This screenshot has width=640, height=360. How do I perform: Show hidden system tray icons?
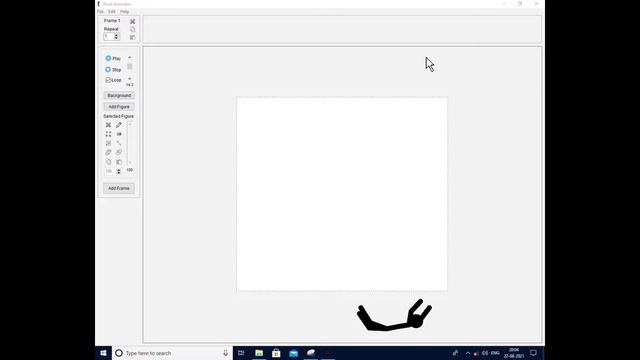tap(468, 353)
